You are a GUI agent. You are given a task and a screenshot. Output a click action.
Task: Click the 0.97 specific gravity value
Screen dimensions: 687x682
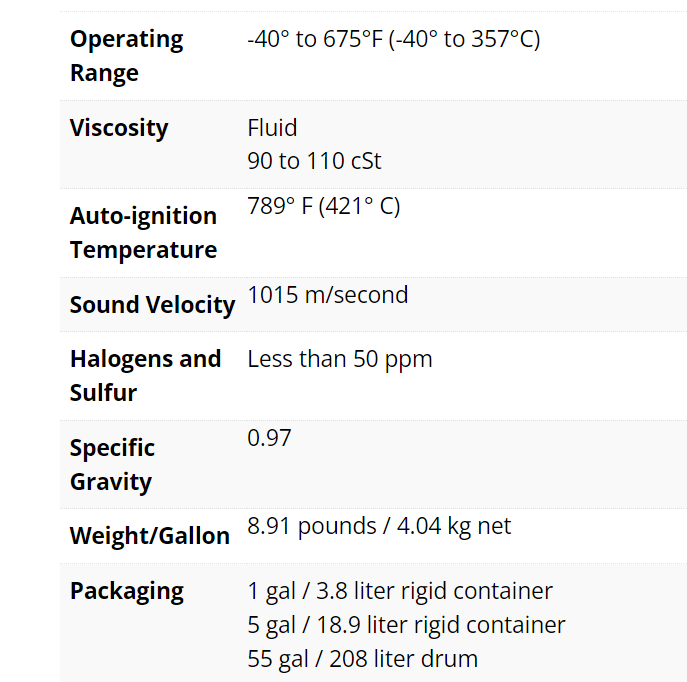[269, 438]
